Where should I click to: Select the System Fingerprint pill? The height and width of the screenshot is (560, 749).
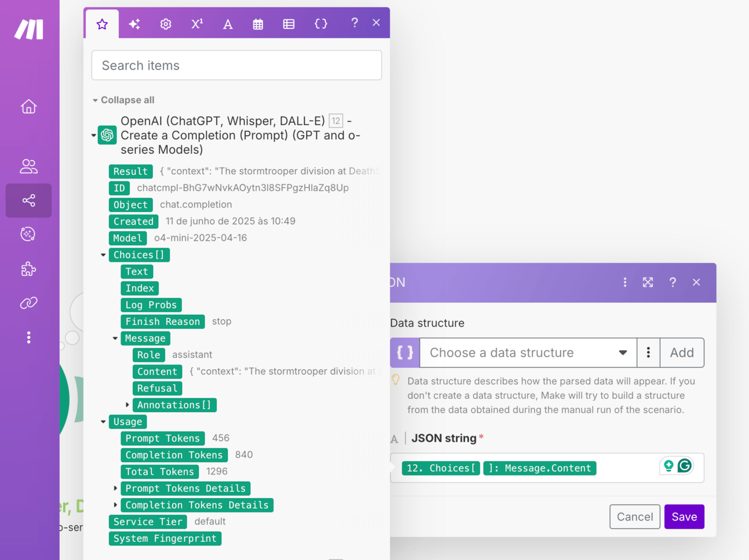(165, 539)
